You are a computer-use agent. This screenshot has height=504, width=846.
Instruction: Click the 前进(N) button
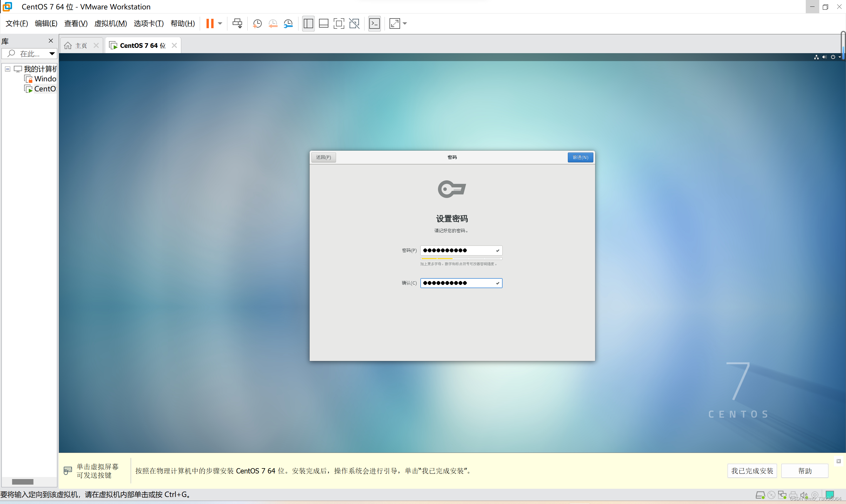(580, 157)
